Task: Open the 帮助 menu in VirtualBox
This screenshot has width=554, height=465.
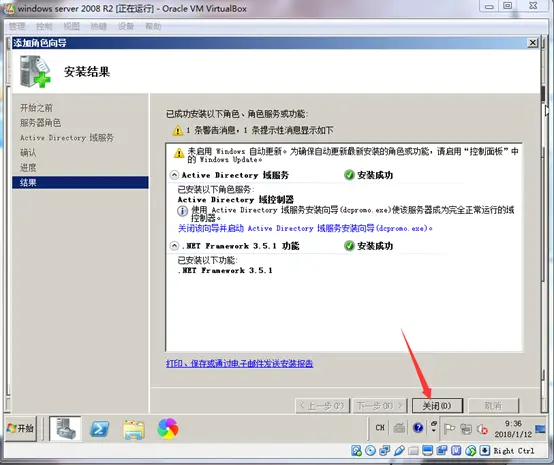Action: click(153, 27)
